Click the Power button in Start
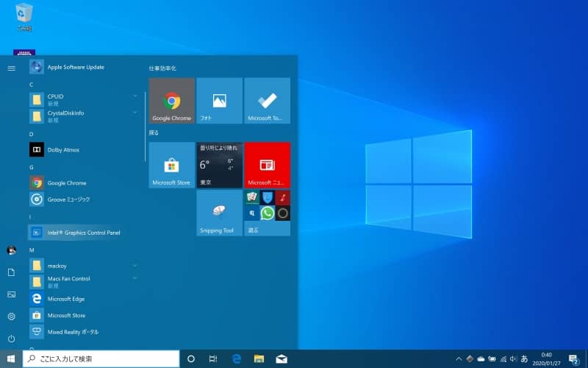 click(11, 339)
